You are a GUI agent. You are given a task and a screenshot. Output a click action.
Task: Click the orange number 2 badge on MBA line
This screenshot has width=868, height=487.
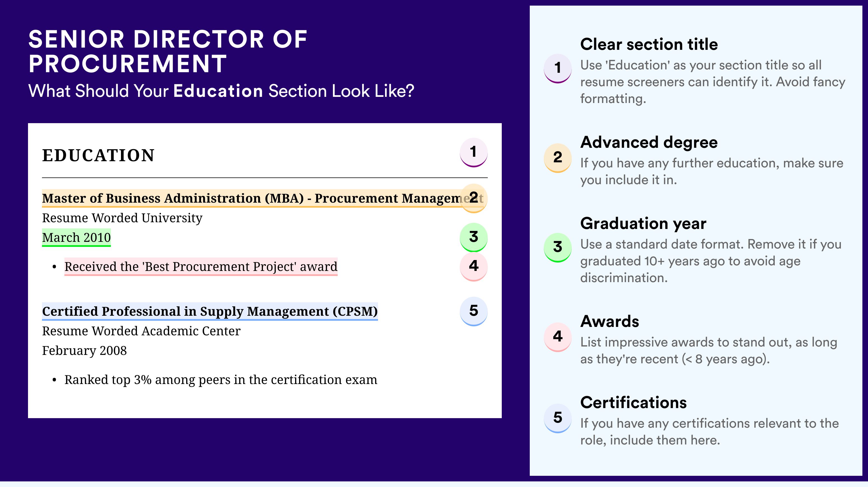473,198
